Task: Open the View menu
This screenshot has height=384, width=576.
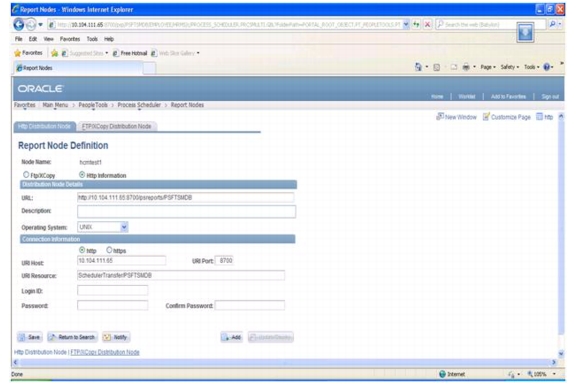Action: click(48, 39)
